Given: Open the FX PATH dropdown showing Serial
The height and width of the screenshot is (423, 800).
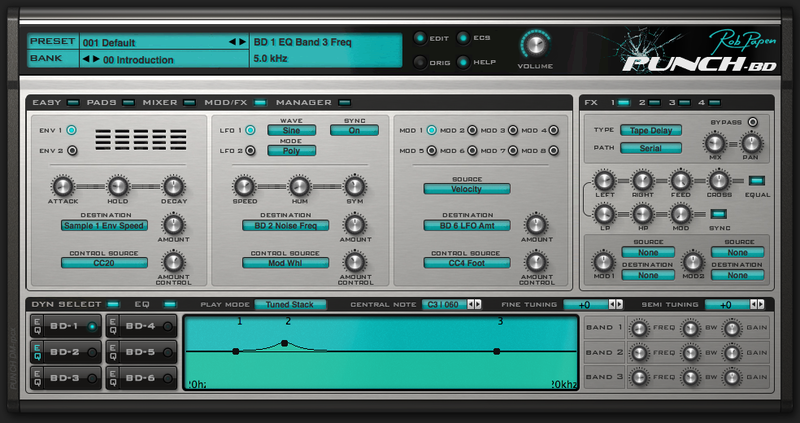Looking at the screenshot, I should coord(651,148).
